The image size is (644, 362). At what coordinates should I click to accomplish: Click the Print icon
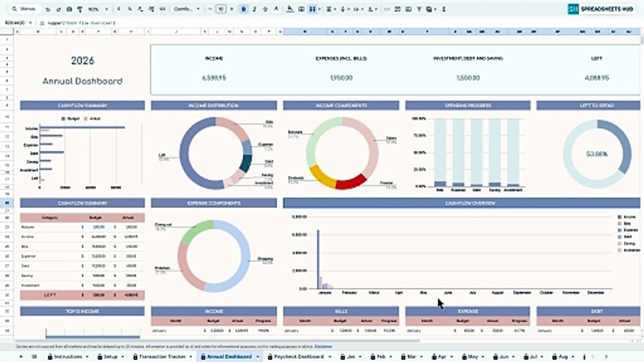pos(69,9)
